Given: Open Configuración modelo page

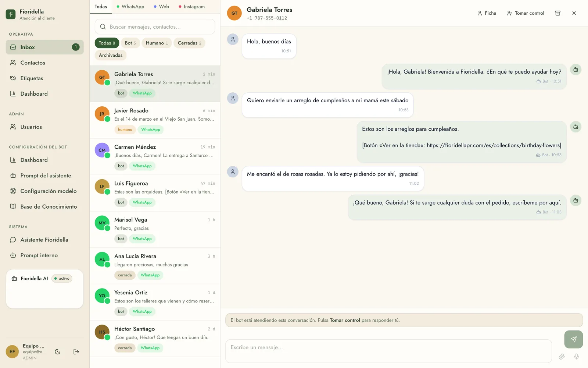Looking at the screenshot, I should 44,191.
